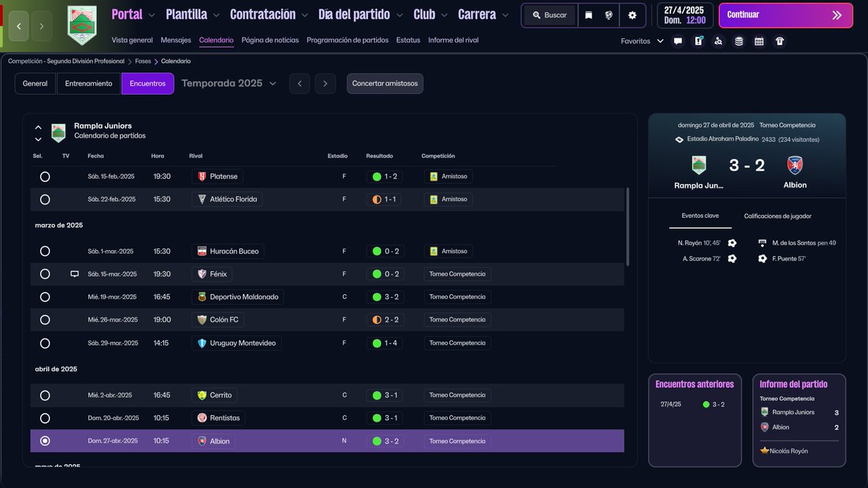868x488 pixels.
Task: Select the radio button for Atlético Florida match
Action: tap(45, 200)
